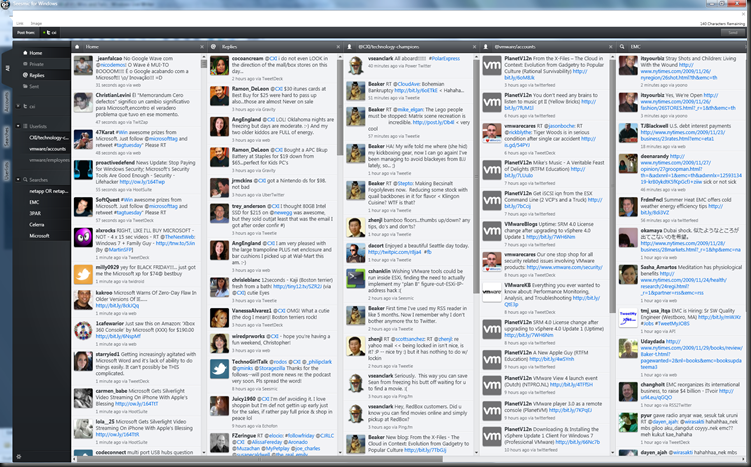Image resolution: width=751 pixels, height=467 pixels.
Task: Click VMwareKB's vmware logo avatar
Action: pyautogui.click(x=492, y=292)
